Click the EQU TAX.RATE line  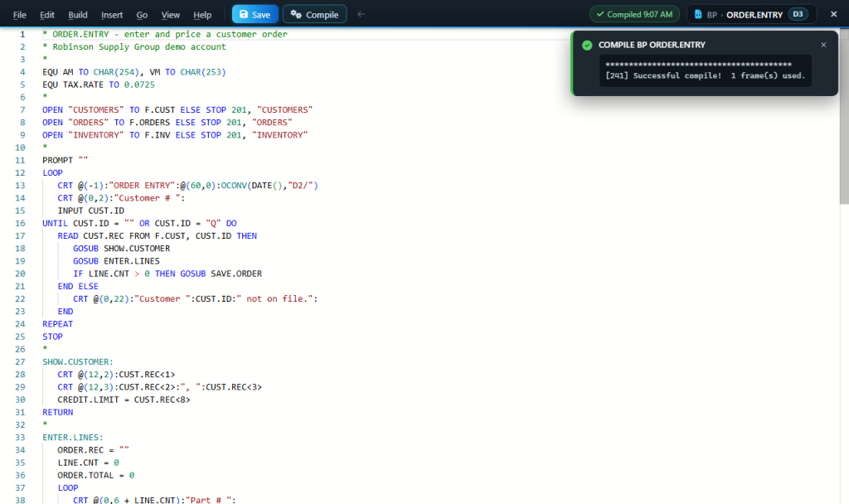pos(99,85)
